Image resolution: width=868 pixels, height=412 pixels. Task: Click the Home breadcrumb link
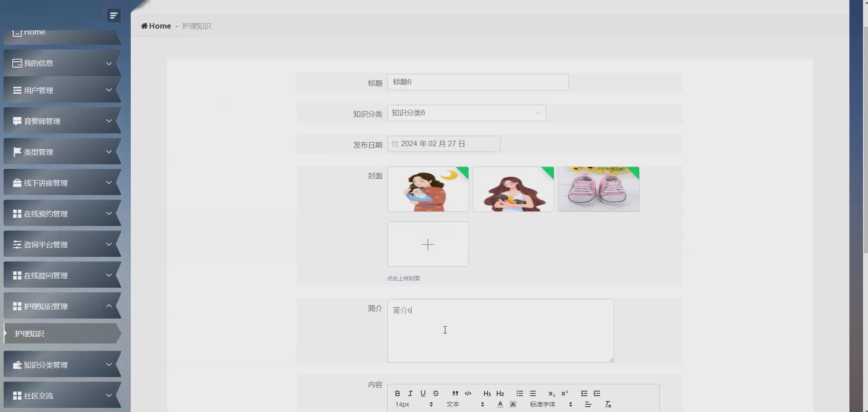[160, 26]
